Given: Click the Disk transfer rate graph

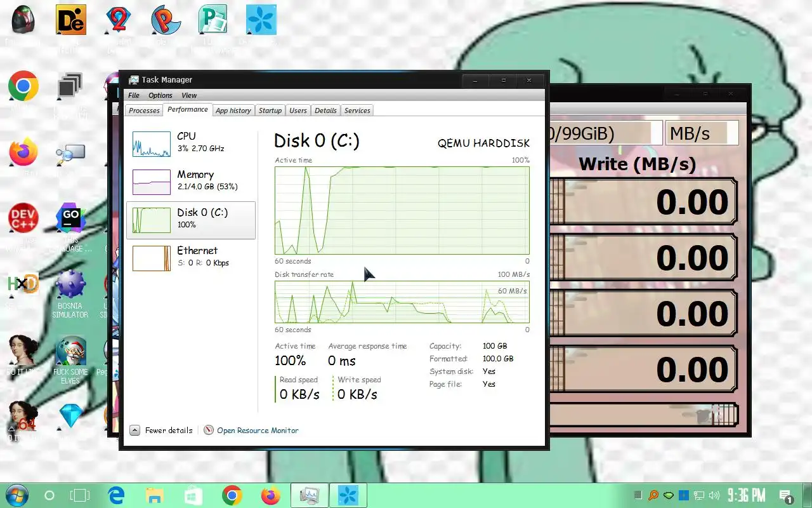Looking at the screenshot, I should coord(402,302).
